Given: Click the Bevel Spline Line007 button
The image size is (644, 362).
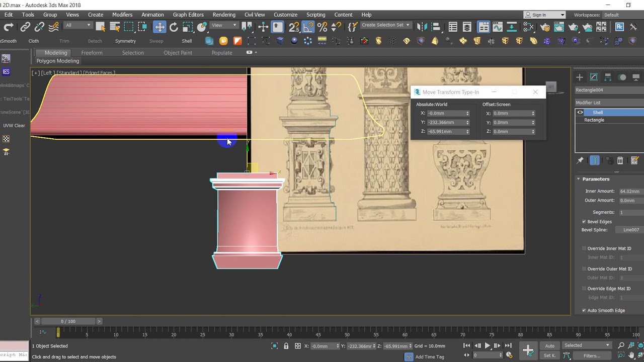Looking at the screenshot, I should (x=631, y=230).
